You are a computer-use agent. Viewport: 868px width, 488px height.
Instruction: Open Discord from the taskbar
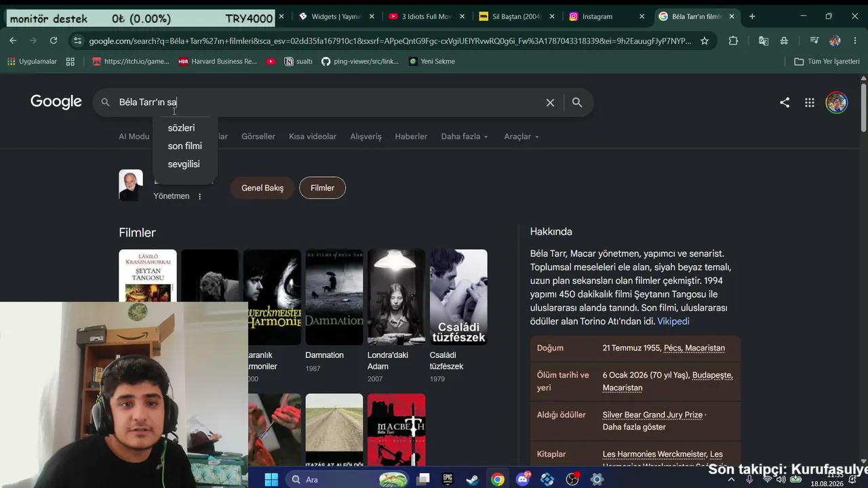523,479
